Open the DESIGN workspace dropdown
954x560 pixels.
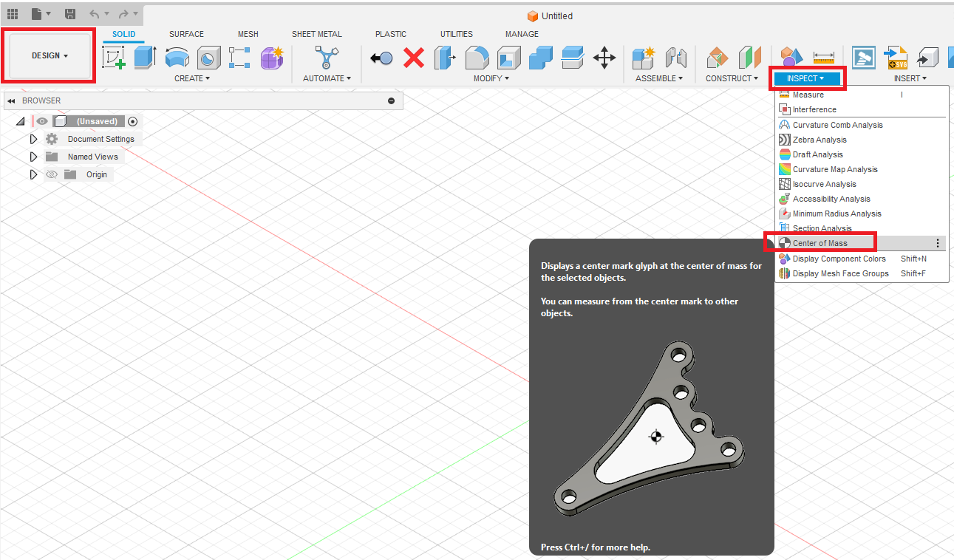coord(47,55)
